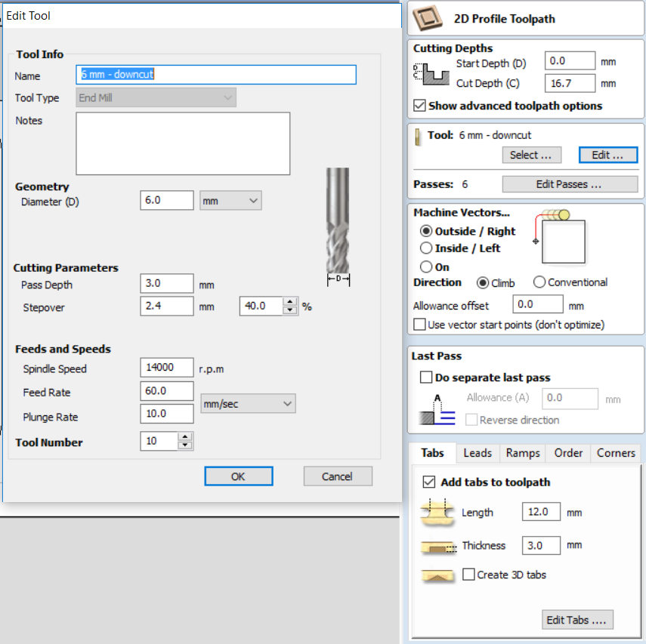Click the Feed Rate field

[166, 391]
